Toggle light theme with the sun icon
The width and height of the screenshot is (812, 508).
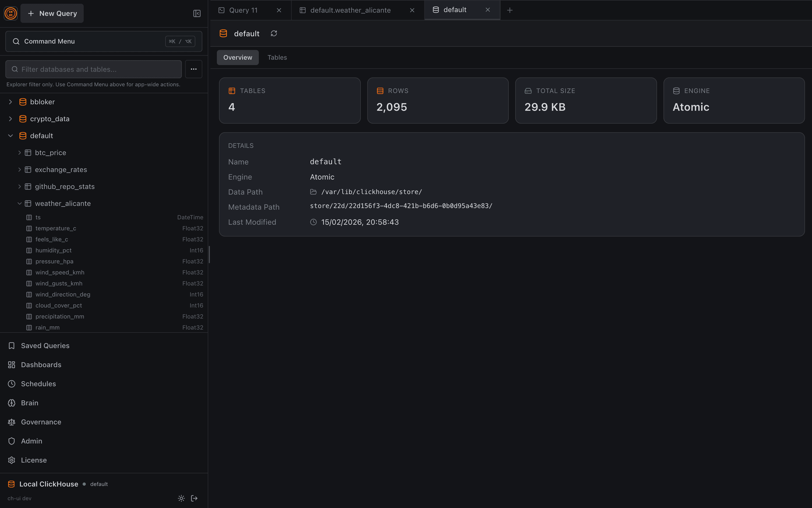pyautogui.click(x=181, y=498)
